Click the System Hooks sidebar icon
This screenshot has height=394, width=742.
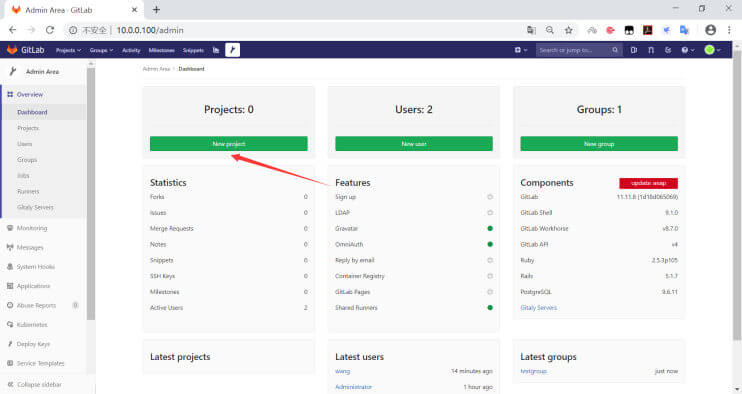[10, 267]
